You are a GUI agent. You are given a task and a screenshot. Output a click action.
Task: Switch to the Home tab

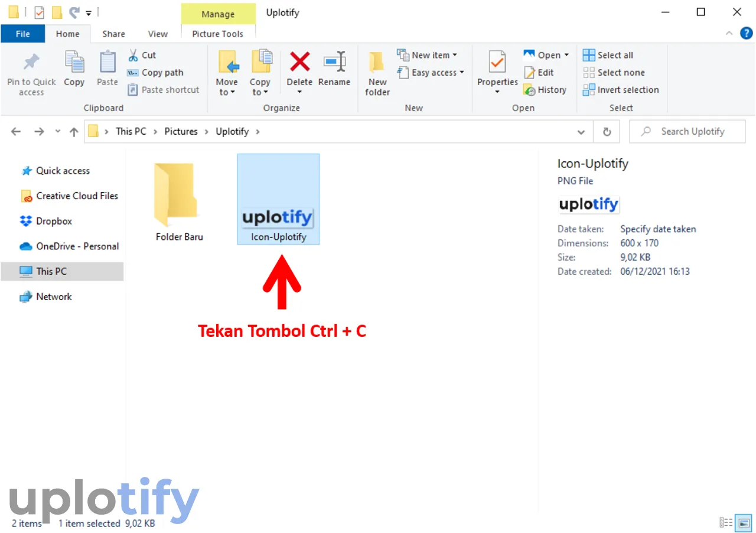(67, 34)
